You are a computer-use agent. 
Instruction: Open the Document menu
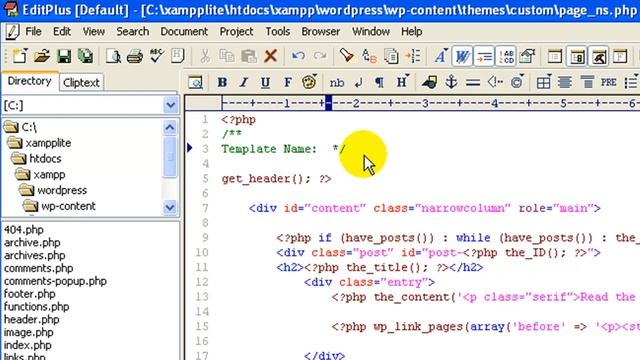[x=184, y=31]
